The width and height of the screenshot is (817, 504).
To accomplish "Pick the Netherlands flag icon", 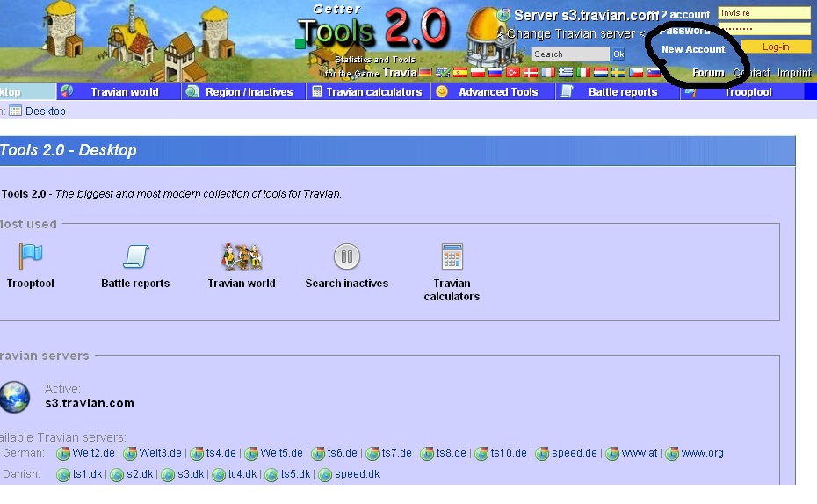I will pyautogui.click(x=601, y=72).
